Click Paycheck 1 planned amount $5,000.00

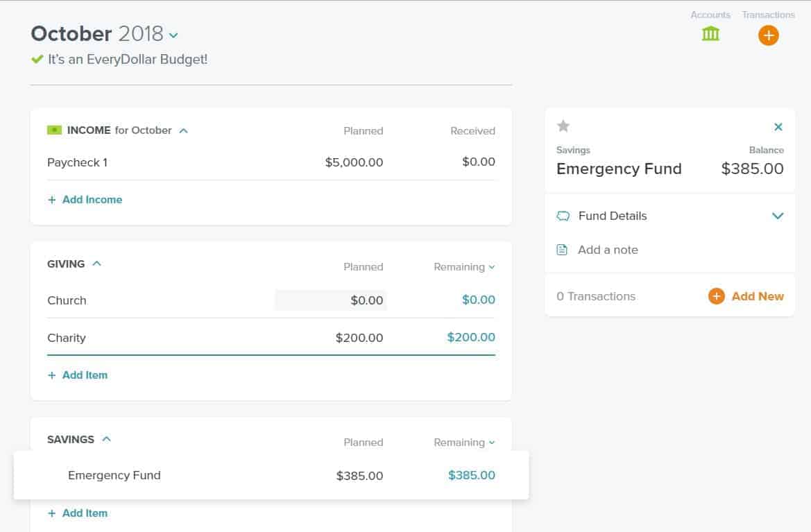point(354,163)
